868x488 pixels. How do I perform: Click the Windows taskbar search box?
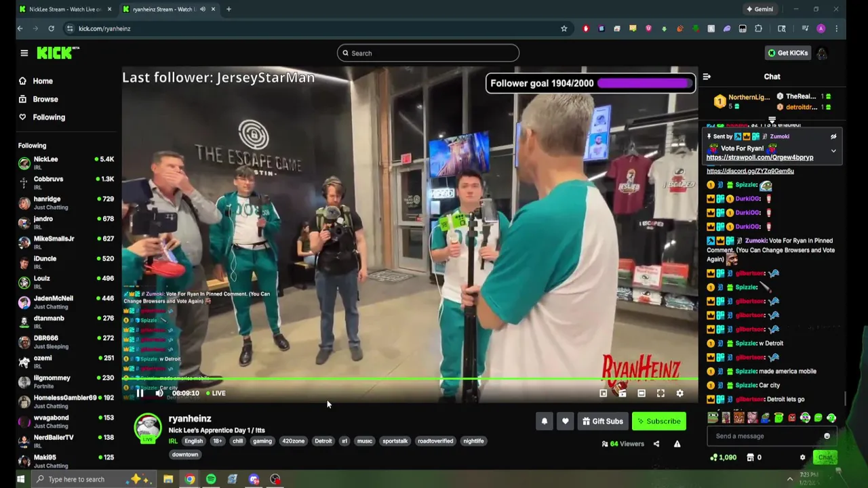pos(93,479)
